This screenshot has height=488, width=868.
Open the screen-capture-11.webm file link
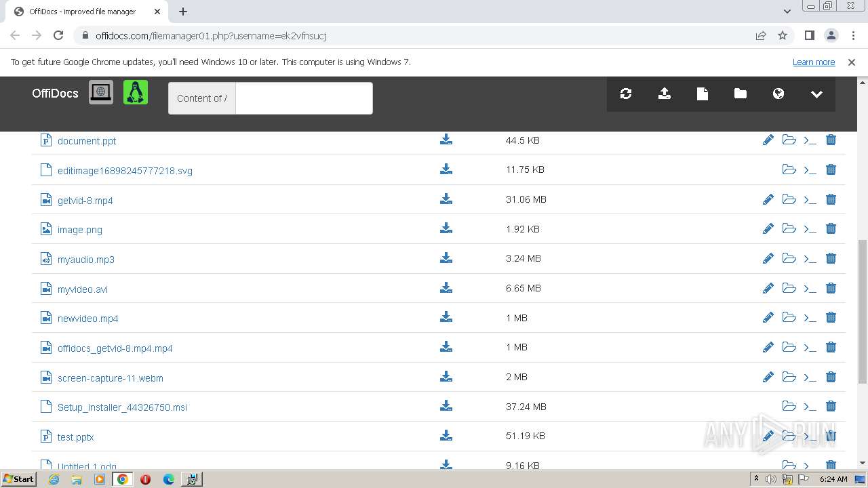click(x=111, y=378)
